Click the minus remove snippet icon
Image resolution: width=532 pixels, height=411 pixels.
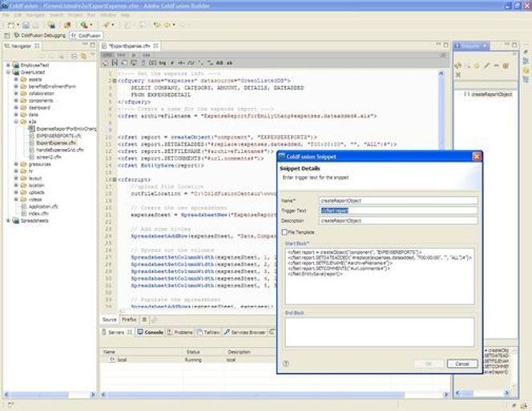(x=496, y=66)
